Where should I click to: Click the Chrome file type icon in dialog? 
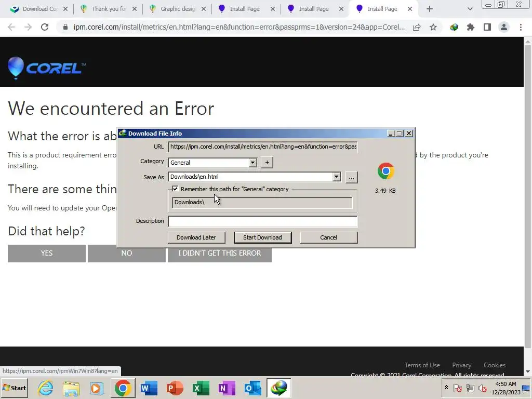point(385,171)
